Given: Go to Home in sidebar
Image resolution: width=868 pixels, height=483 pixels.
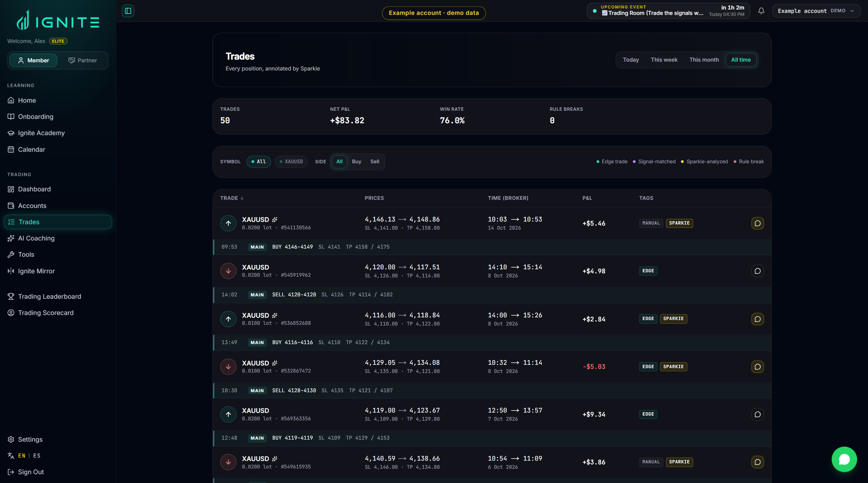Looking at the screenshot, I should pos(58,100).
